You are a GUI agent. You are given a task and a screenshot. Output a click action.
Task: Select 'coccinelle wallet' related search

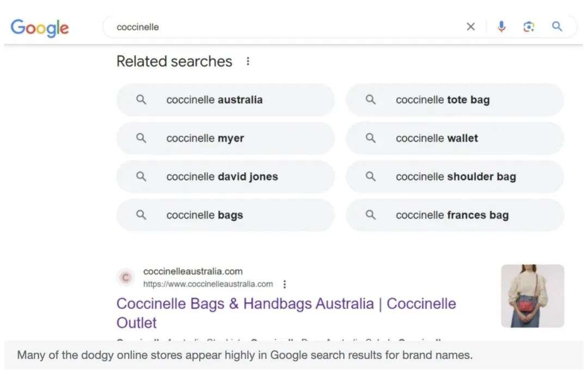coord(455,138)
